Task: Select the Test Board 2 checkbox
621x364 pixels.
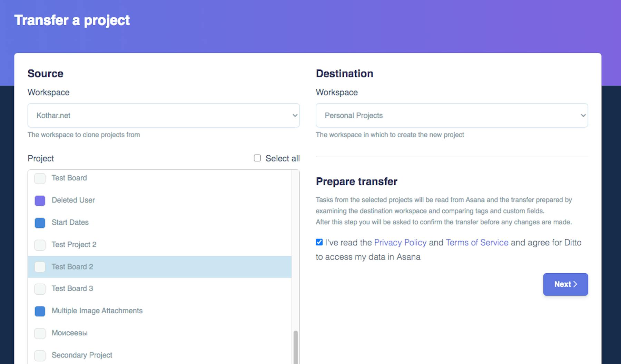Action: 40,267
